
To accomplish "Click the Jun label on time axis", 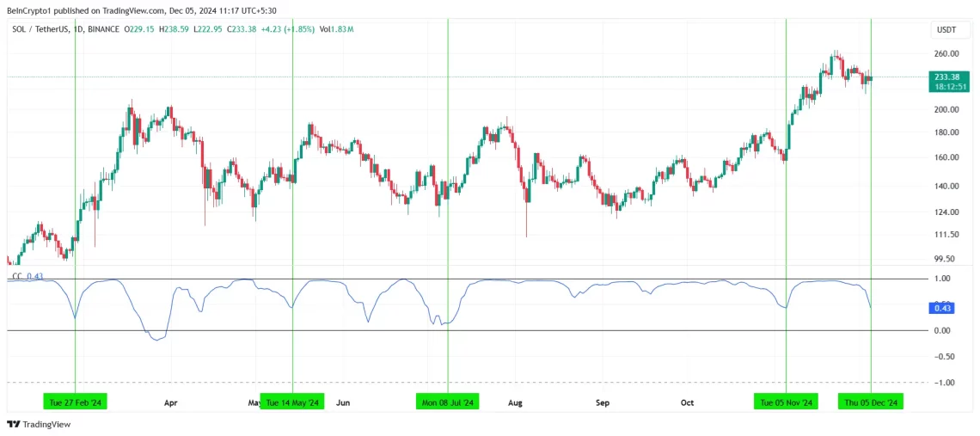I will [342, 402].
